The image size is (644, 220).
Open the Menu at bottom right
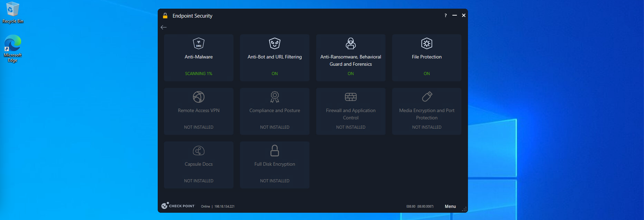tap(450, 207)
